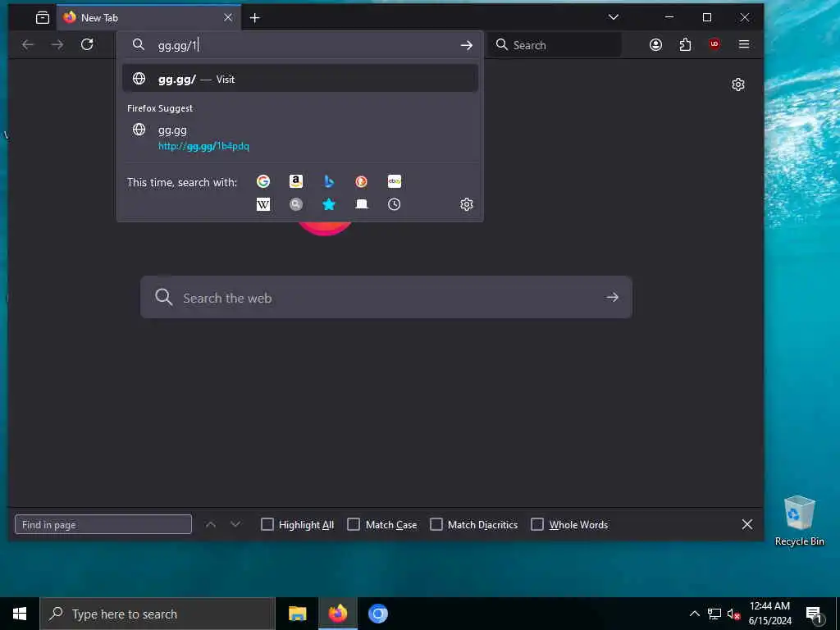The height and width of the screenshot is (630, 840).
Task: Enable Match Diacritics checkbox
Action: (436, 524)
